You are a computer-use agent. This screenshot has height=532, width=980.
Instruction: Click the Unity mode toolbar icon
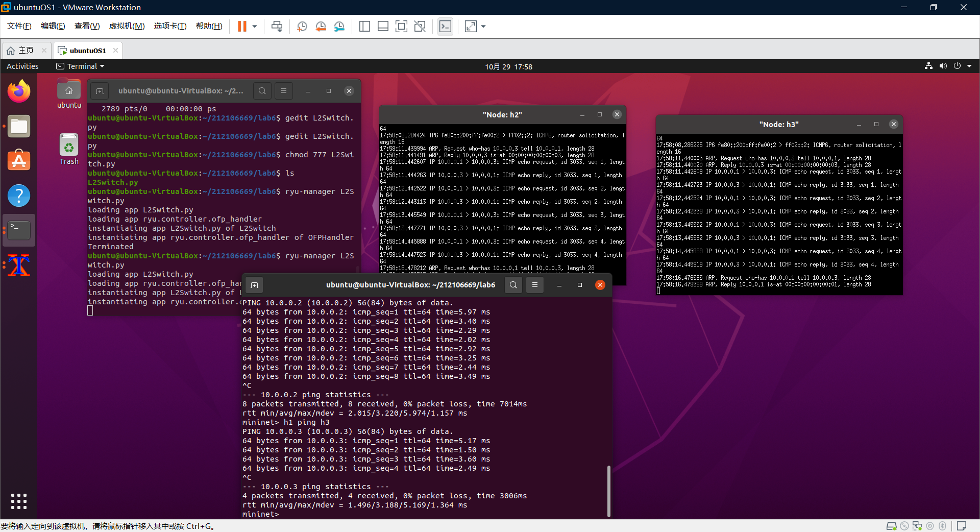420,26
